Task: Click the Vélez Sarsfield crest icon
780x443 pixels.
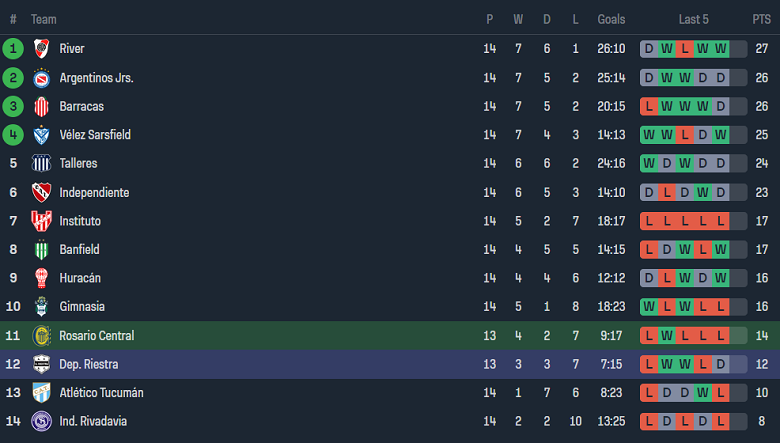Action: 41,135
